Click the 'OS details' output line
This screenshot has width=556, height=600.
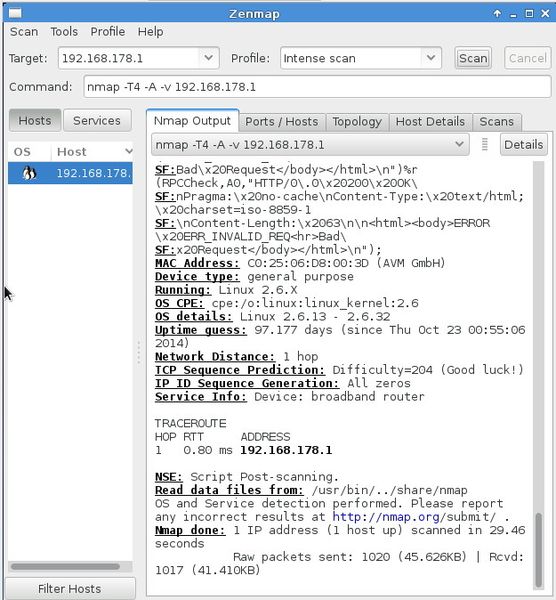(x=272, y=317)
